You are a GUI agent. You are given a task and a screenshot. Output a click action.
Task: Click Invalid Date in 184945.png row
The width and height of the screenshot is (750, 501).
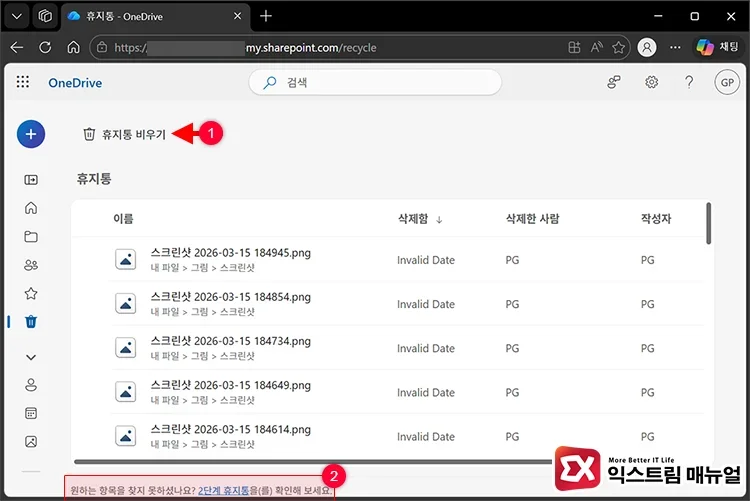426,260
